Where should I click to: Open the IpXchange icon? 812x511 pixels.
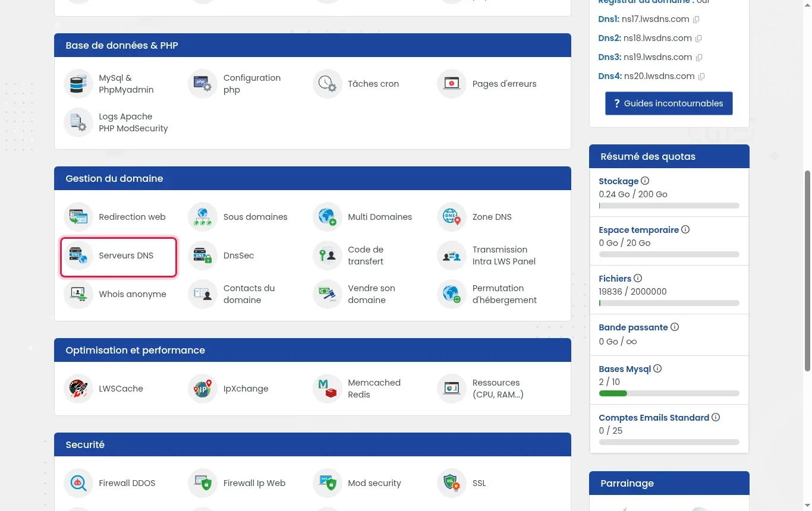point(203,389)
